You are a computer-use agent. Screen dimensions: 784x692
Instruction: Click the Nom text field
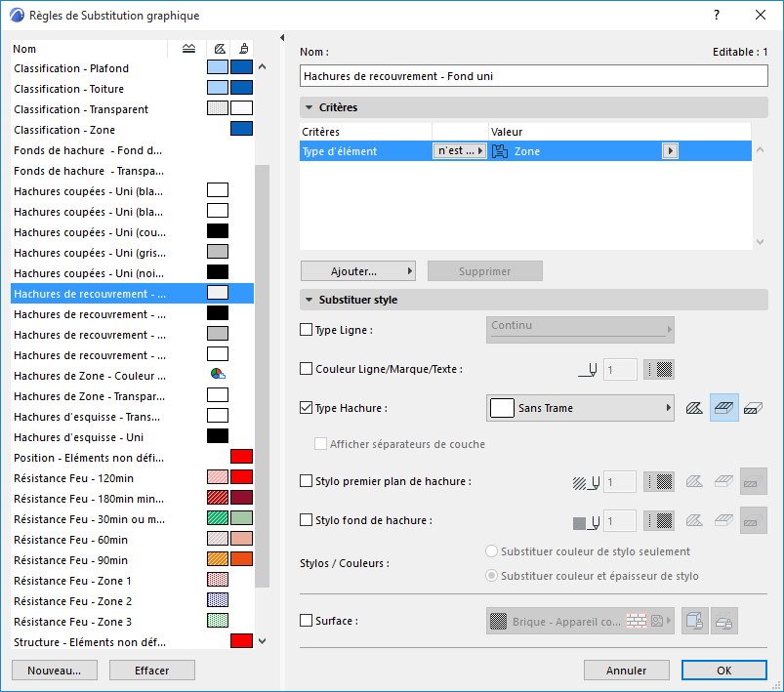point(534,76)
